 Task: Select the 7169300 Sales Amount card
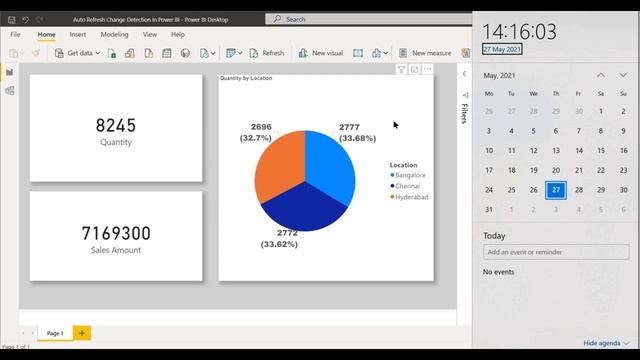116,236
